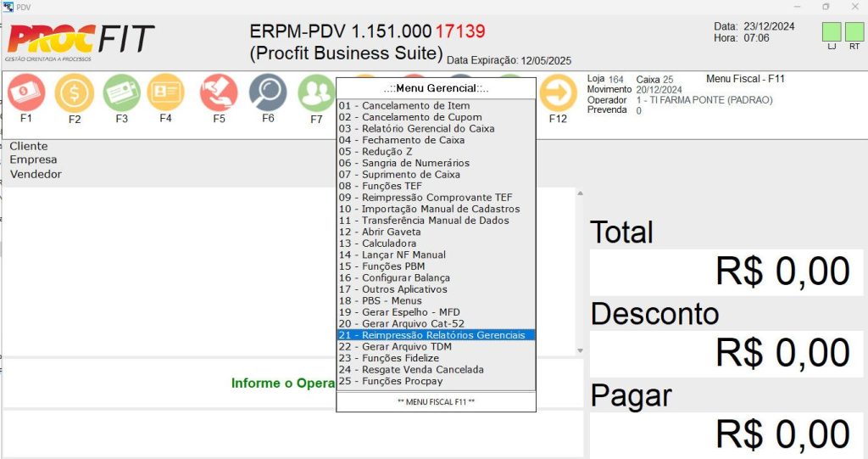Select 18 - PBS - Menus
Screen dimensions: 868x459
[437, 300]
